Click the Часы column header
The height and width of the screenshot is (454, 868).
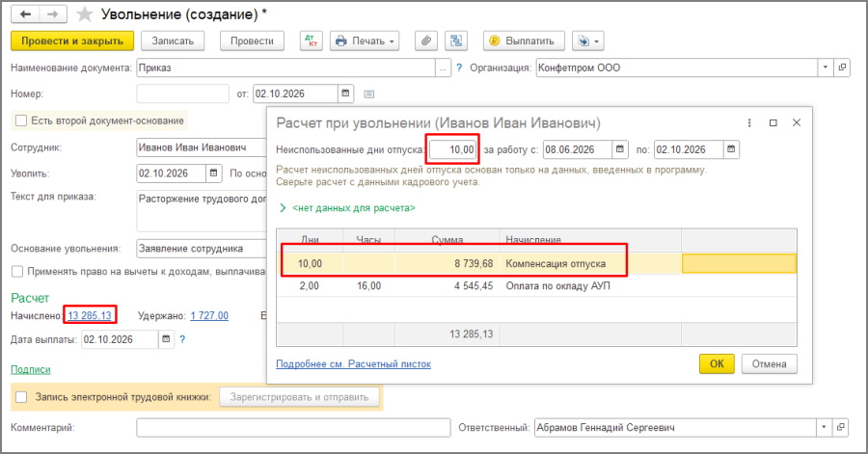[x=368, y=240]
